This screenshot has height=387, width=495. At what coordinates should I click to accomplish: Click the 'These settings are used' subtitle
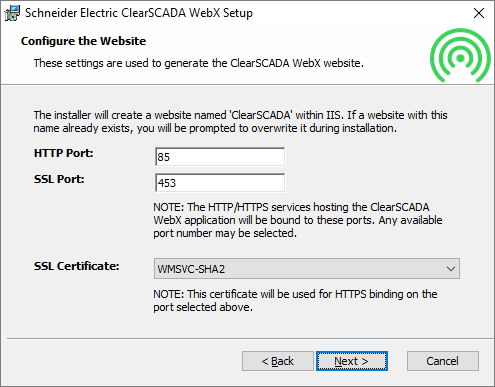pyautogui.click(x=199, y=63)
